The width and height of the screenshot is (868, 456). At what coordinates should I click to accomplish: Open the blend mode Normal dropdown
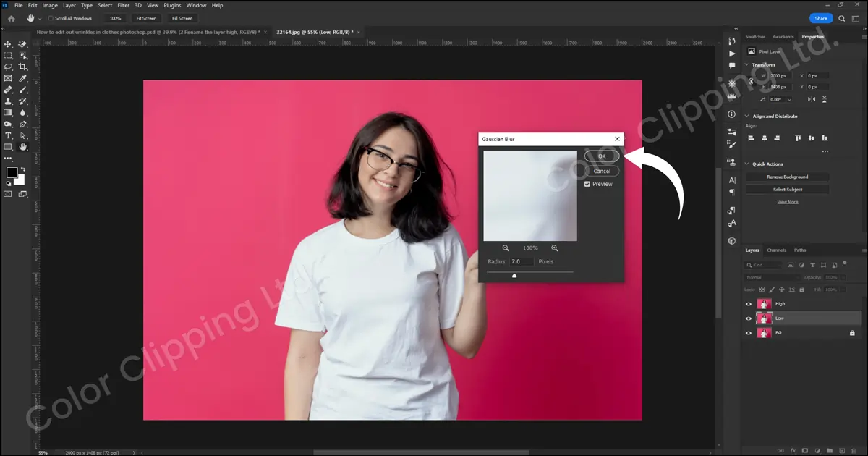click(x=772, y=277)
